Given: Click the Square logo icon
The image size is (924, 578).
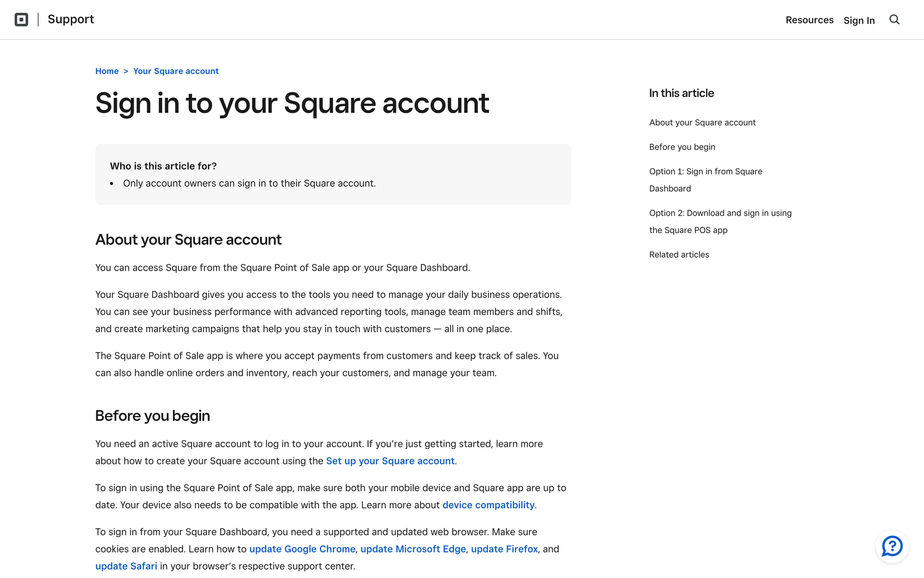Looking at the screenshot, I should point(21,20).
